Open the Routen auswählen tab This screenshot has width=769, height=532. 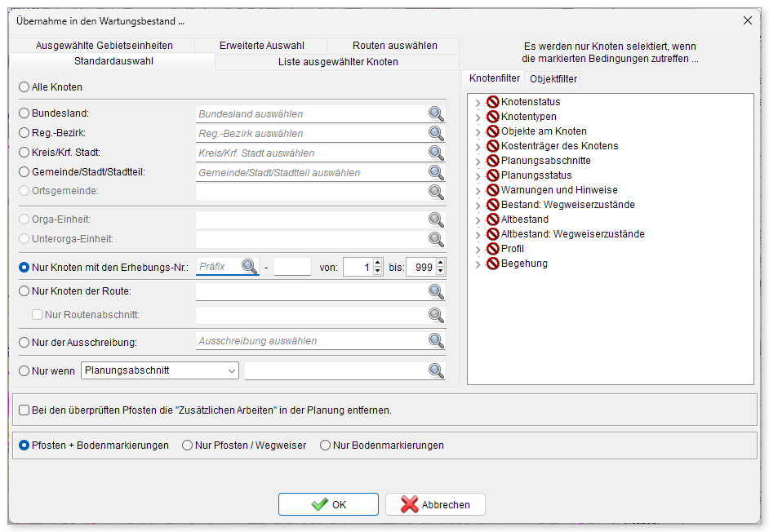pos(394,46)
